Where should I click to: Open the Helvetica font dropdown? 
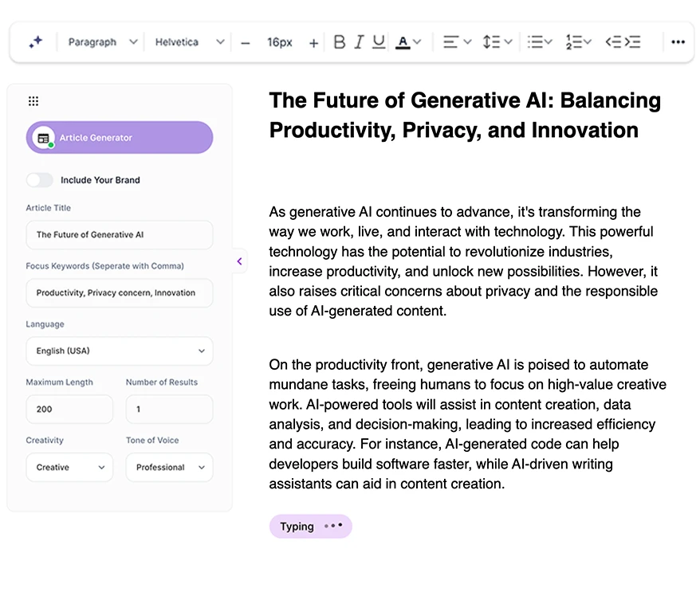pyautogui.click(x=190, y=42)
